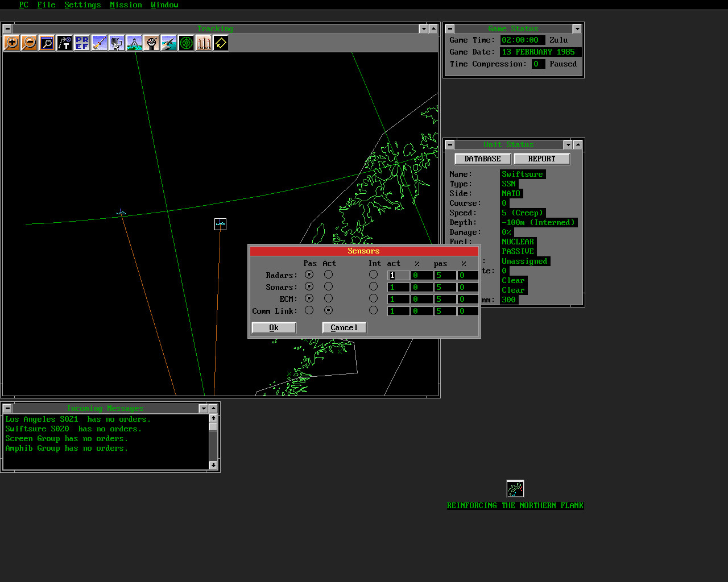This screenshot has height=582, width=728.
Task: Set Sonars to Intermittent mode
Action: point(373,286)
